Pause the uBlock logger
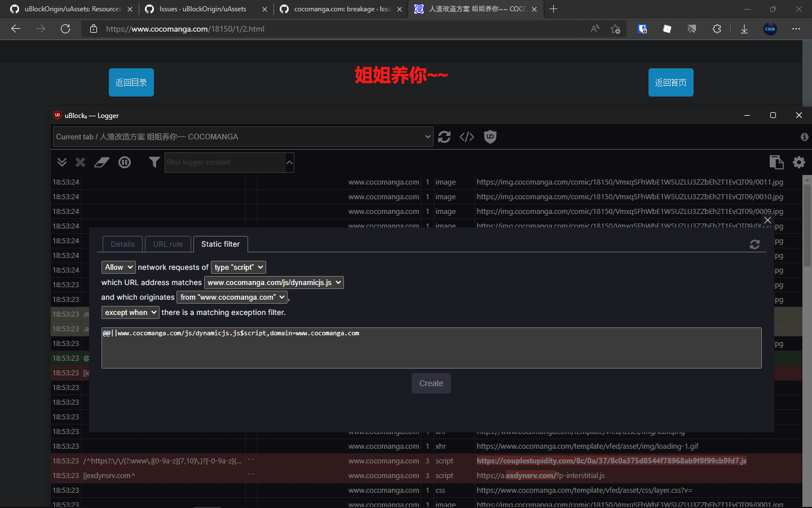Viewport: 812px width, 508px height. pos(125,162)
